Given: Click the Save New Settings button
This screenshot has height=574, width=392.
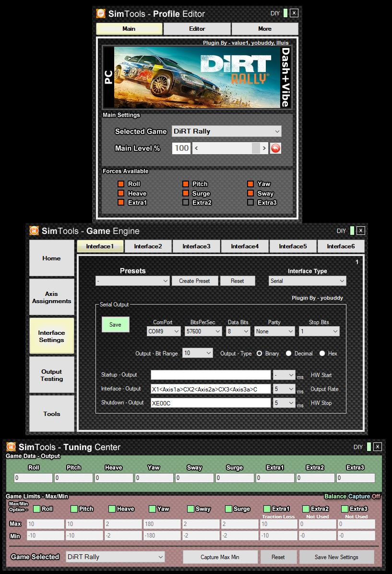Looking at the screenshot, I should coord(336,557).
